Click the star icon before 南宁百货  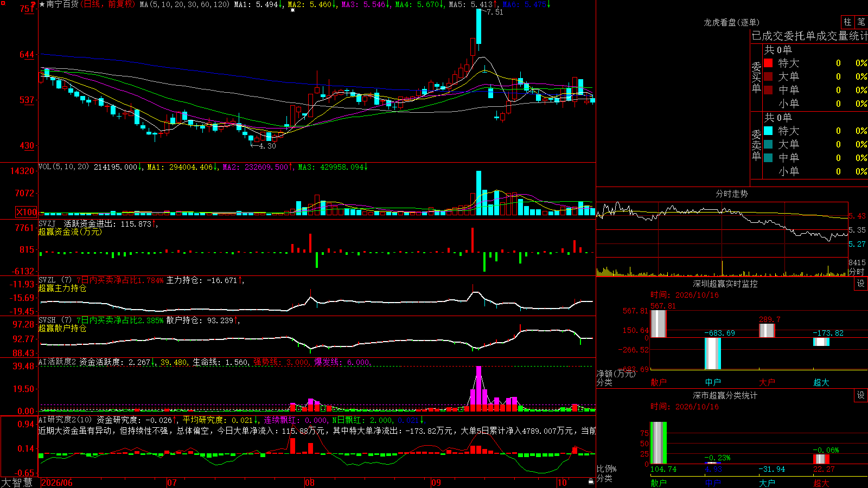[42, 4]
